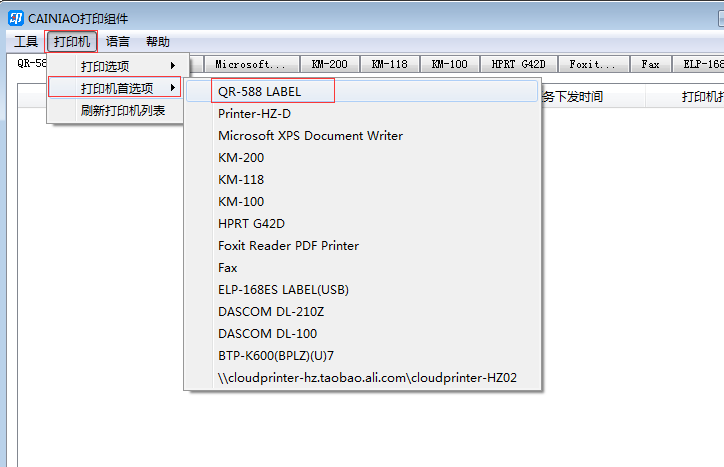The height and width of the screenshot is (467, 724).
Task: Select BTP-K600(BPLZ)(U)7 printer entry
Action: pos(275,355)
